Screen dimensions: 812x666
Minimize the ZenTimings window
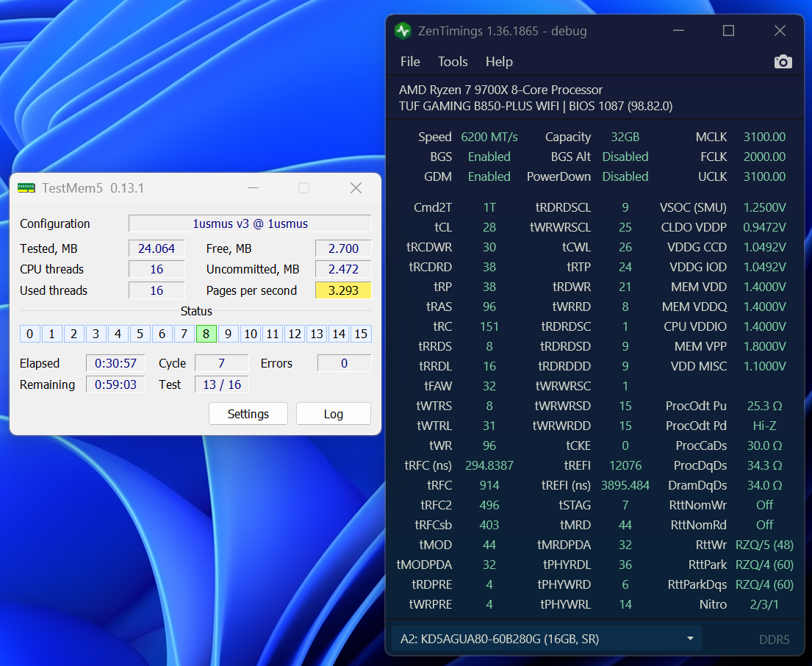click(x=678, y=31)
